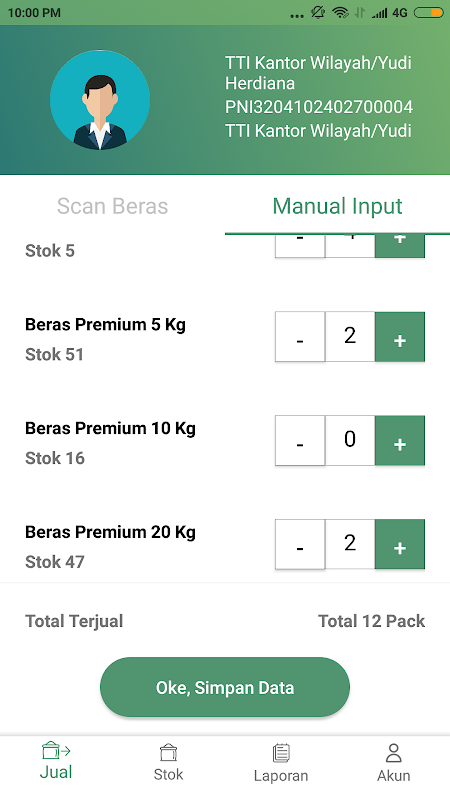Screen dimensions: 450x800
Task: Click Oke, Simpan Data button
Action: click(x=225, y=687)
